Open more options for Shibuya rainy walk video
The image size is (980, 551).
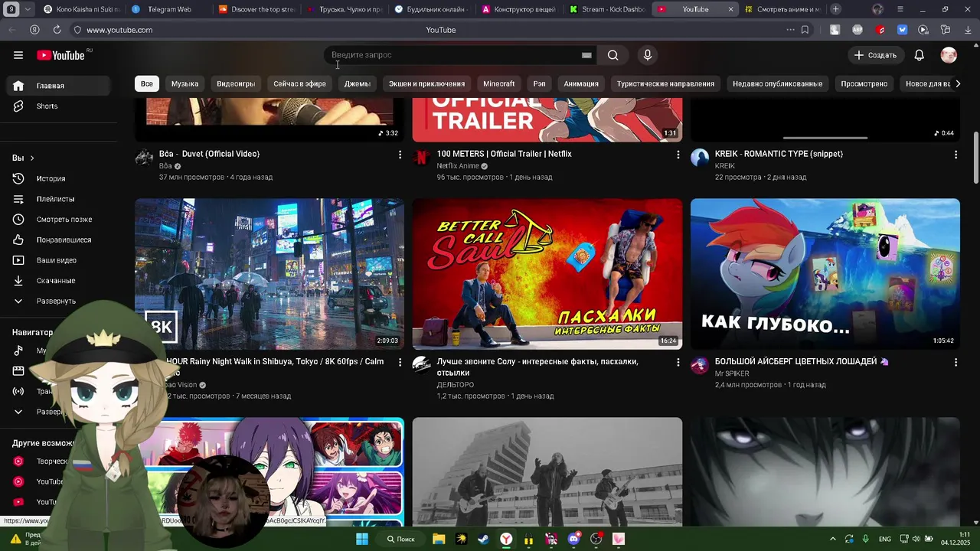click(x=400, y=362)
